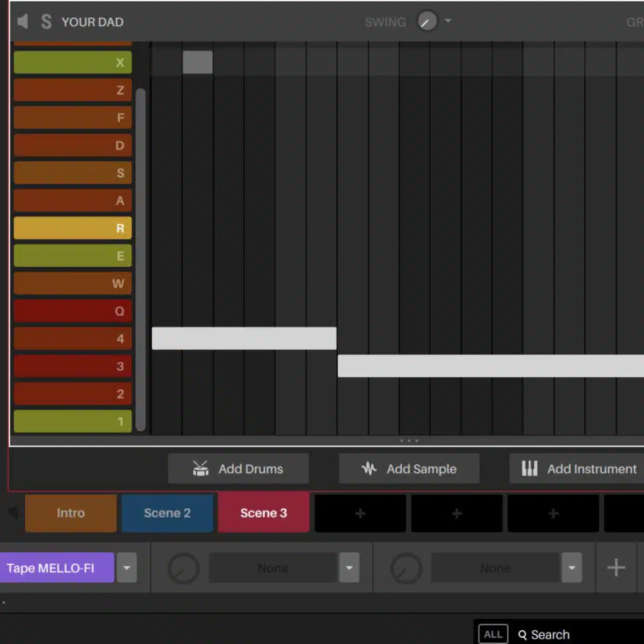
Task: Select the X pad
Action: 73,62
